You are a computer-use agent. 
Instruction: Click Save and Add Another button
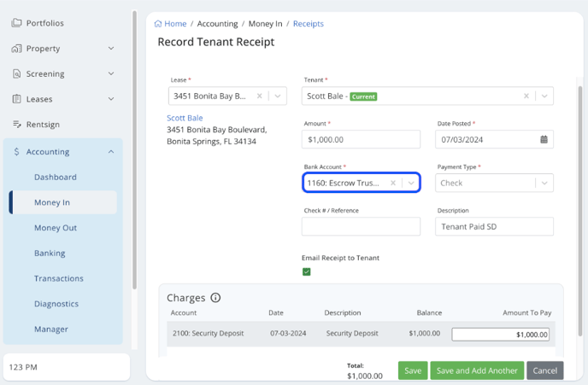477,370
